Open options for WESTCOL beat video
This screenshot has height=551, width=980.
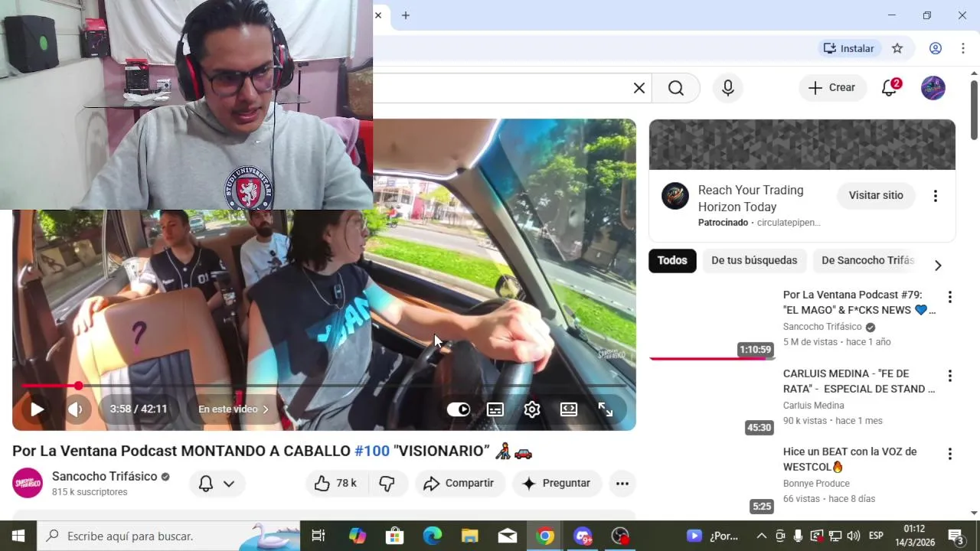coord(949,454)
